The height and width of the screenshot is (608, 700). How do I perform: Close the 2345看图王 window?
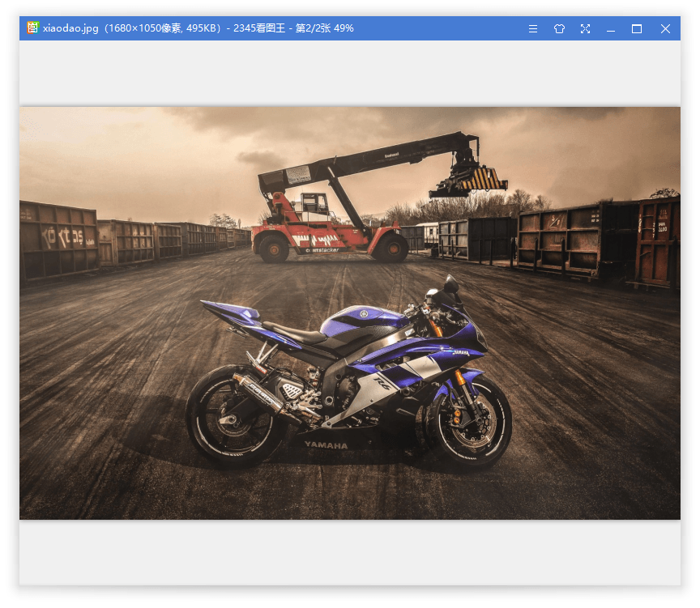click(665, 28)
